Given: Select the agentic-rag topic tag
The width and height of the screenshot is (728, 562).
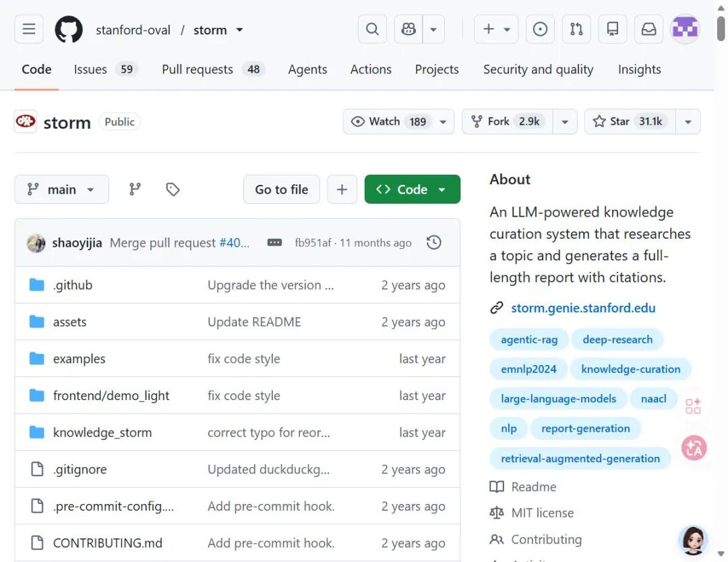Looking at the screenshot, I should point(529,339).
